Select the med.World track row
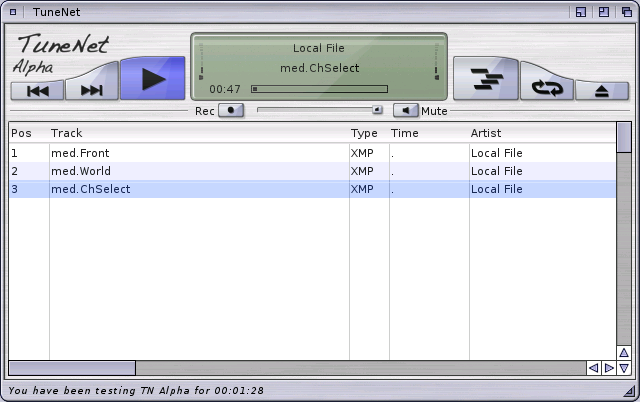This screenshot has width=640, height=402. (x=80, y=171)
